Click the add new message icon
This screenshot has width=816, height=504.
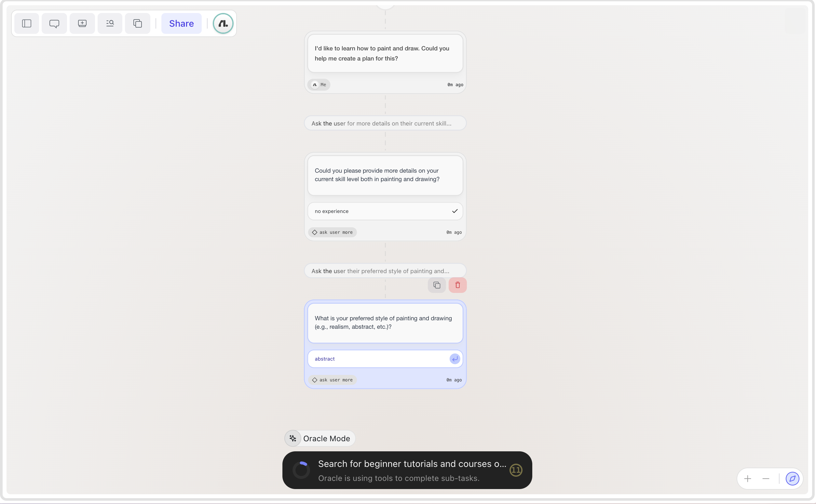click(x=82, y=23)
